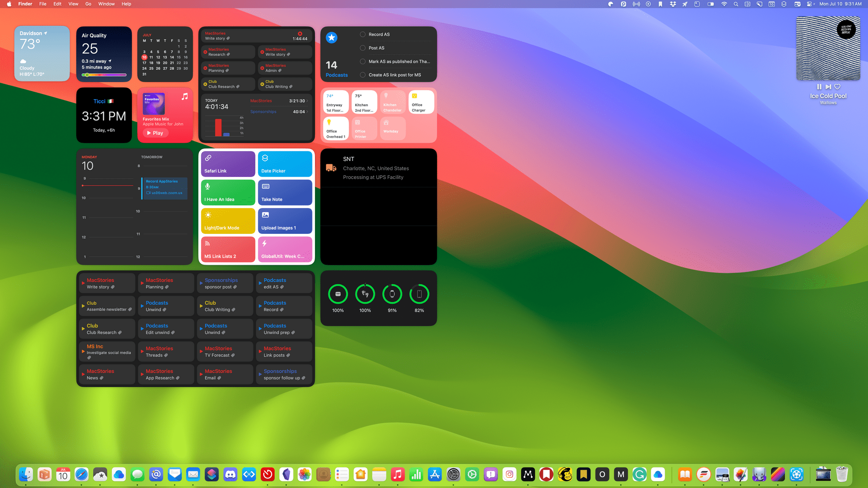Open System Settings from the Dock
Screen dimensions: 868x488
pyautogui.click(x=453, y=474)
